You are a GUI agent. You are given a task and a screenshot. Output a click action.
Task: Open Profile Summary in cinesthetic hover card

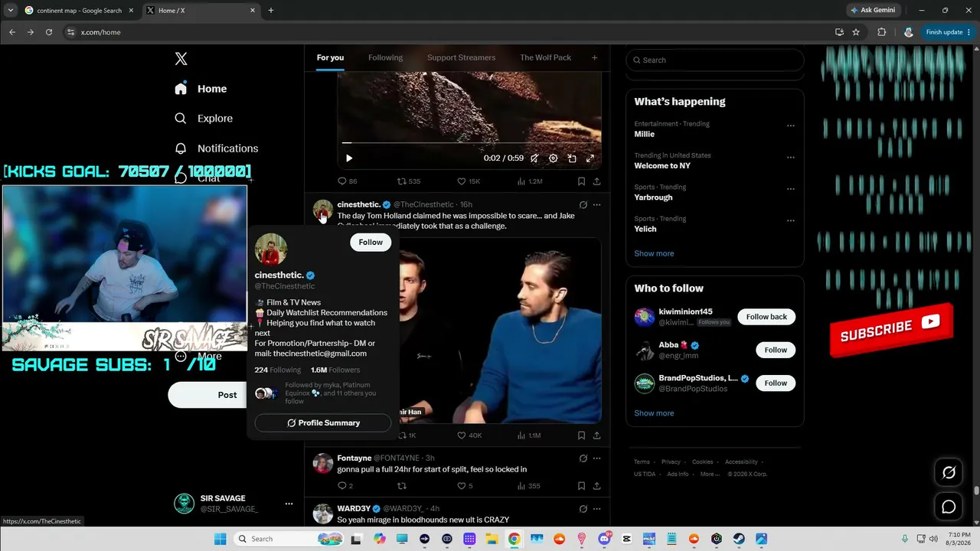tap(323, 422)
